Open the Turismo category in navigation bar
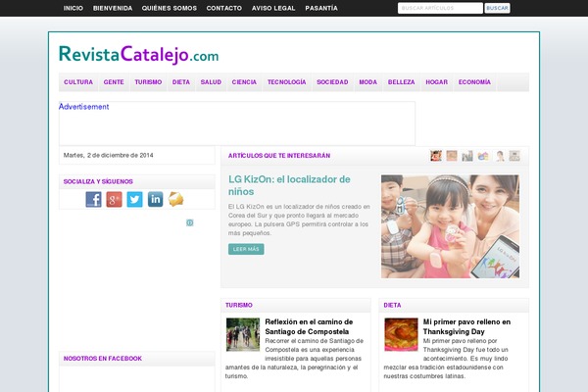 148,81
